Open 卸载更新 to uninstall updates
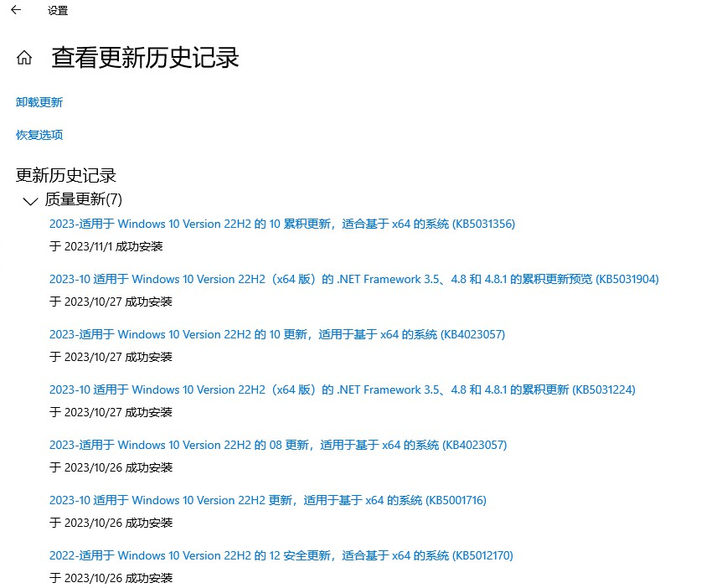Viewport: 727px width, 588px height. click(37, 102)
